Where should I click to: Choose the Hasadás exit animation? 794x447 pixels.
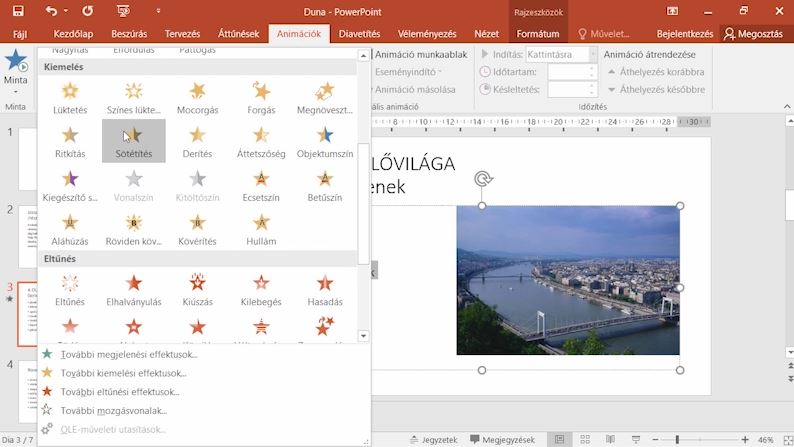coord(325,290)
